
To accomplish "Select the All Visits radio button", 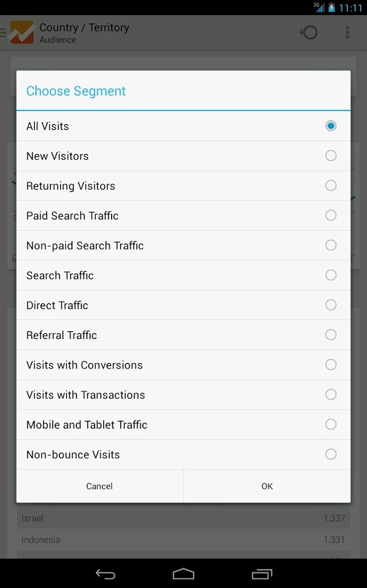I will click(330, 125).
